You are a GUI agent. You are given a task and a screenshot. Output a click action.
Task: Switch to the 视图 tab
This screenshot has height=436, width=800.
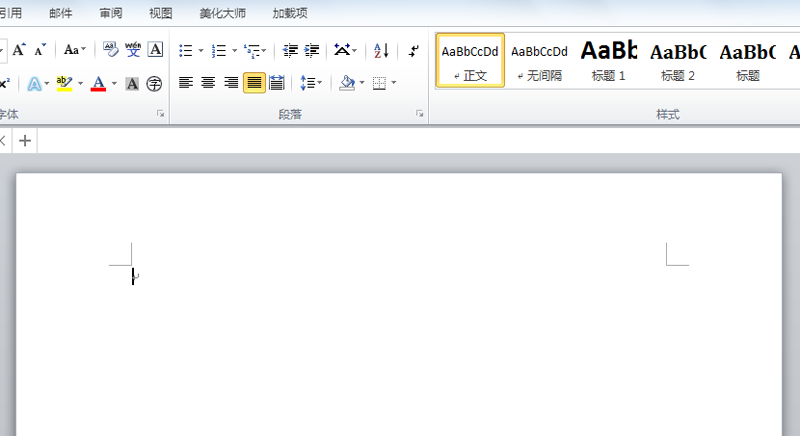[x=161, y=13]
